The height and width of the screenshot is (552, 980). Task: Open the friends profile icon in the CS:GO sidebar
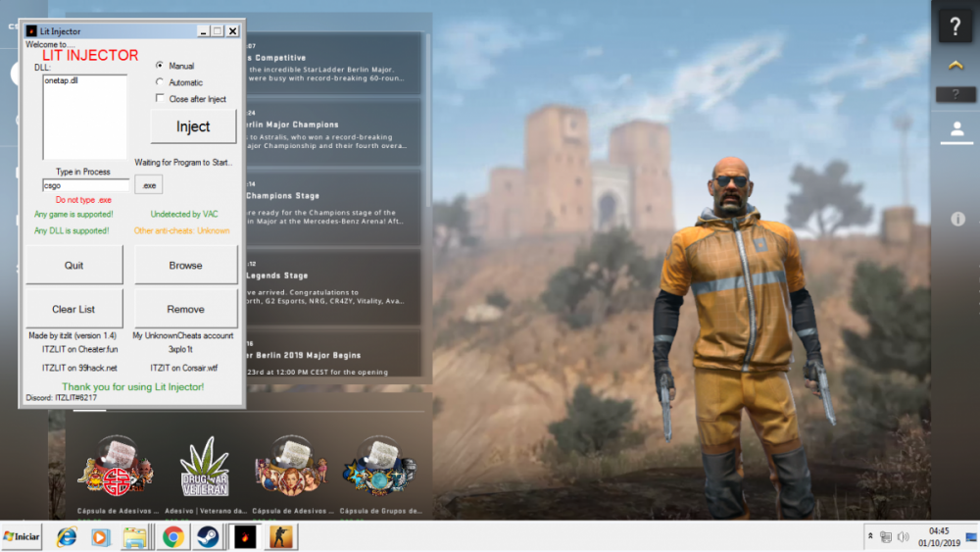pos(956,129)
